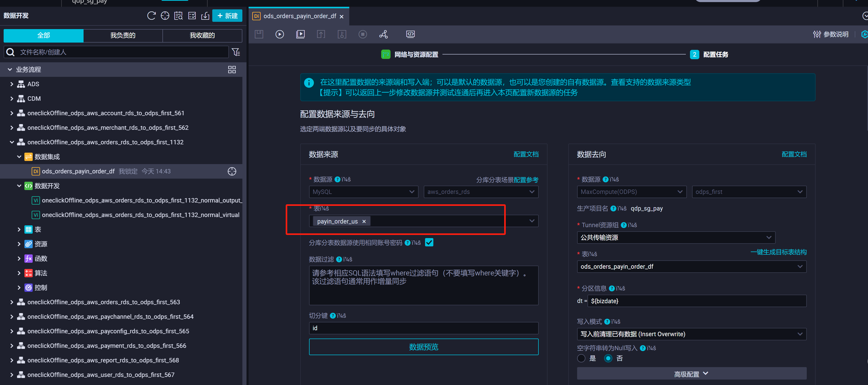
Task: Click the locate crosshair icon in sidebar header
Action: point(165,16)
